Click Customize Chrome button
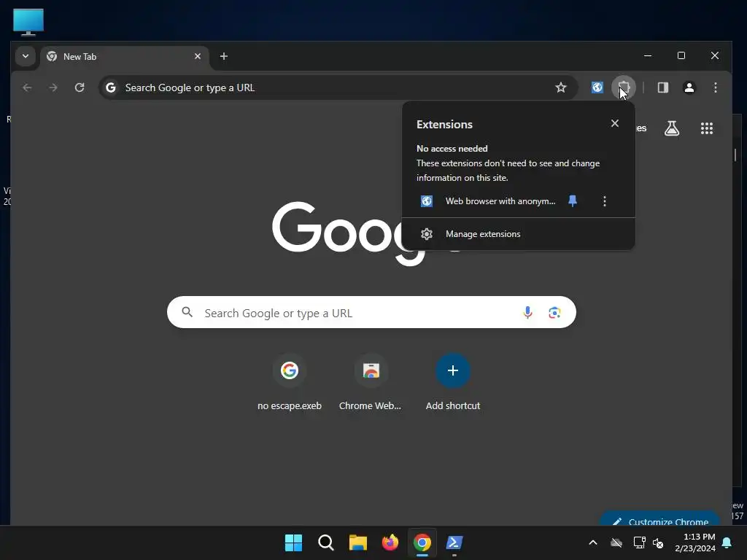 (660, 520)
